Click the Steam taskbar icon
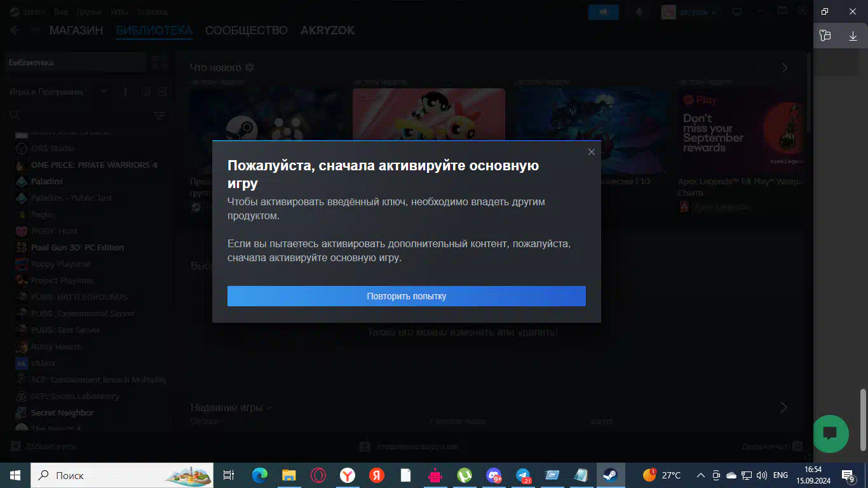 [x=611, y=475]
